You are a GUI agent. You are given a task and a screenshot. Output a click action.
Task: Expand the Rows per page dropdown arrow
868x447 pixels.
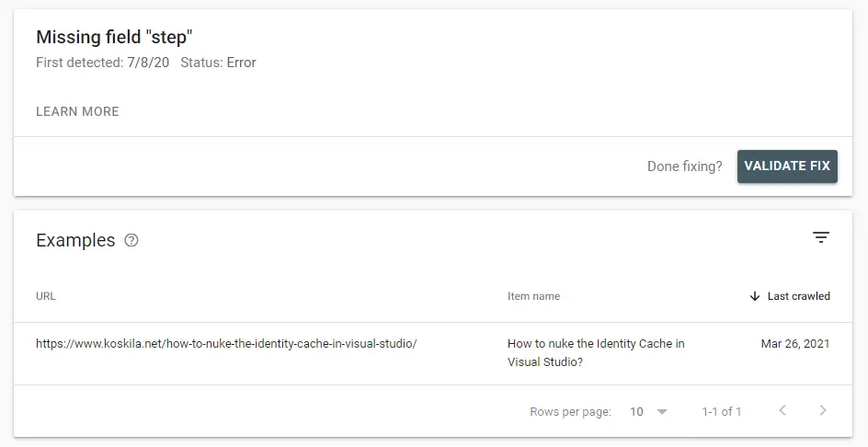[662, 412]
